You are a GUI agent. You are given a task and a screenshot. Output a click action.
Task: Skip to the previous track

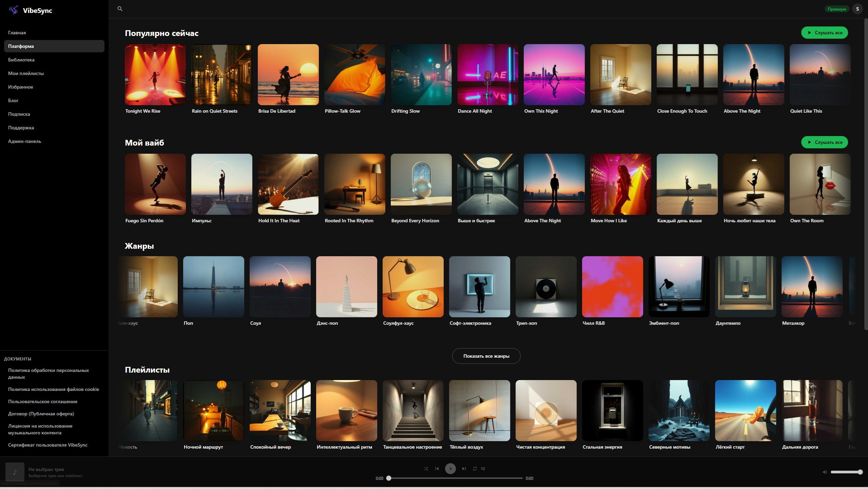pyautogui.click(x=437, y=469)
